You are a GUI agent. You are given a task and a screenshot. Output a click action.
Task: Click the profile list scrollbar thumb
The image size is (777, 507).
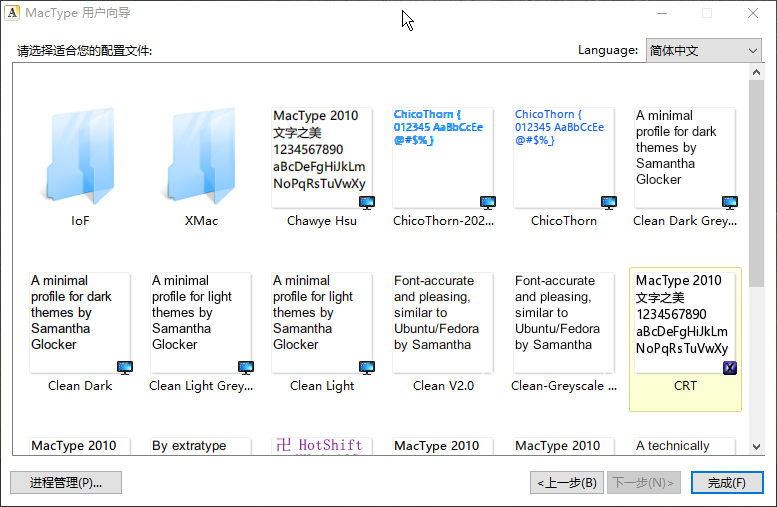[756, 183]
